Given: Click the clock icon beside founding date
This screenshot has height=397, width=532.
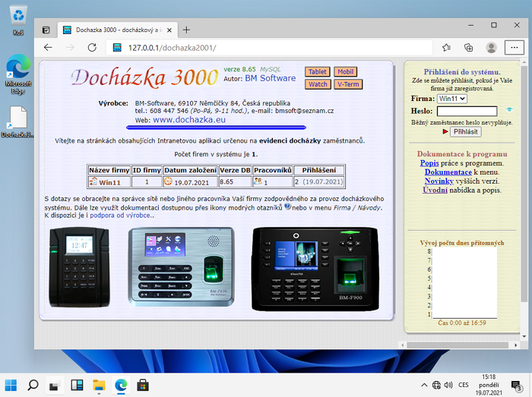Looking at the screenshot, I should [168, 181].
